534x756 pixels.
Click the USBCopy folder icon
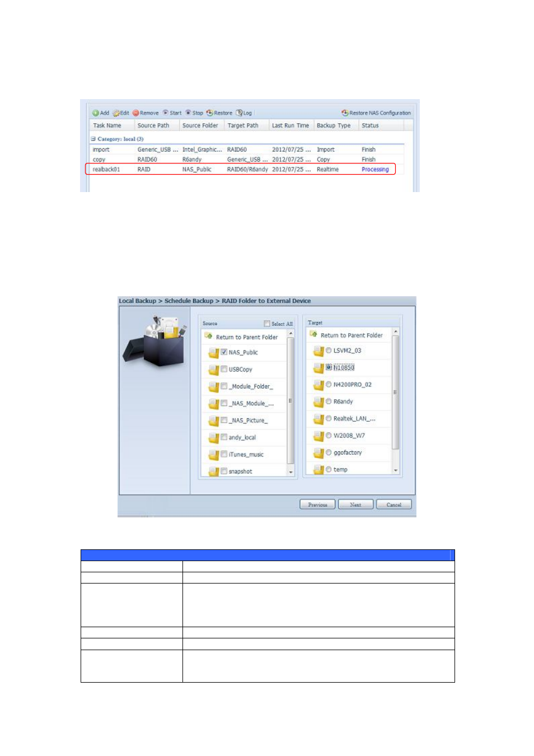coord(213,370)
